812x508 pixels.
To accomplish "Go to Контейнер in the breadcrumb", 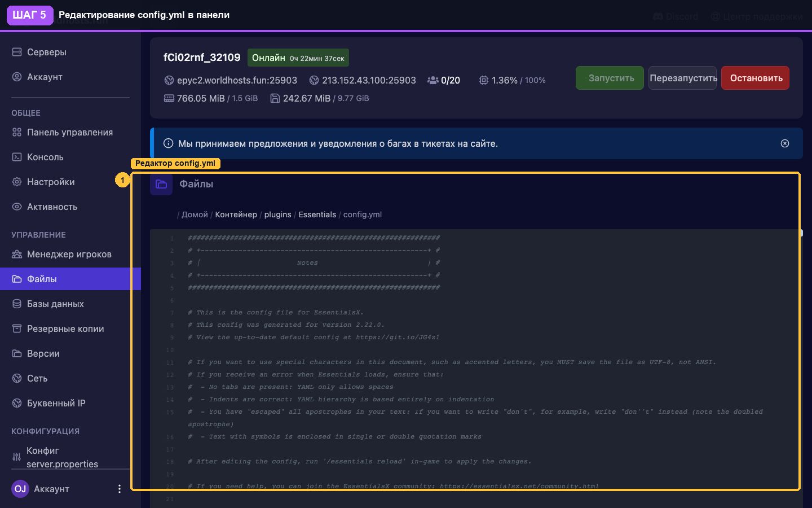I will [236, 214].
